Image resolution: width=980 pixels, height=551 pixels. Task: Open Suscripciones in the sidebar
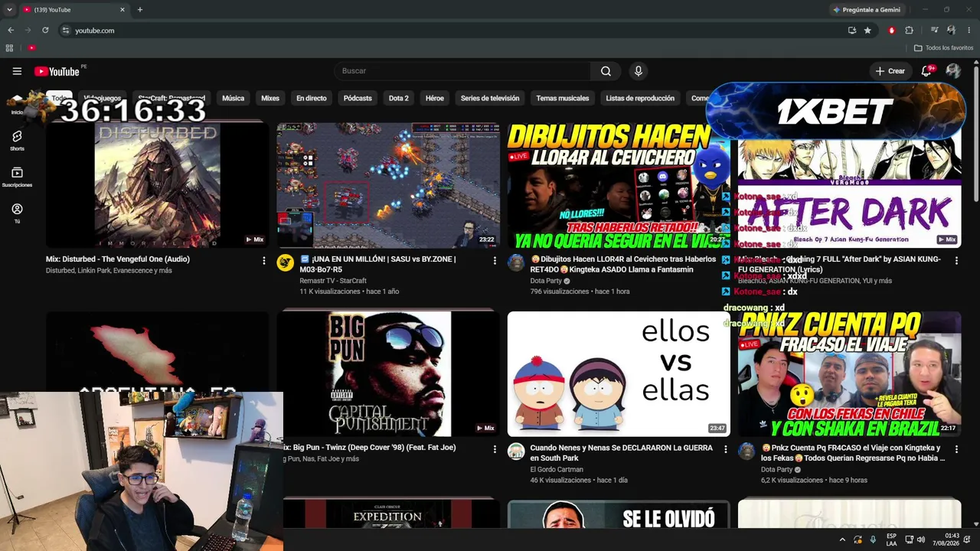[x=17, y=177]
